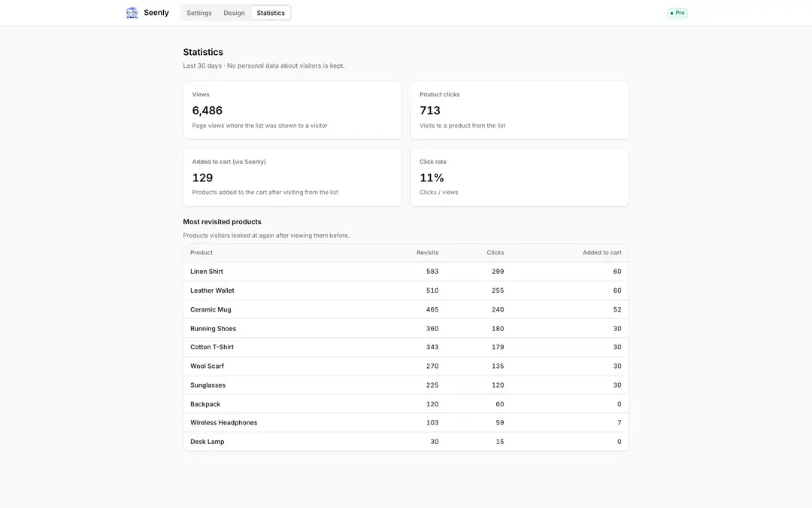Image resolution: width=812 pixels, height=508 pixels.
Task: Click clicks value 299 for Linen Shirt
Action: pyautogui.click(x=498, y=272)
